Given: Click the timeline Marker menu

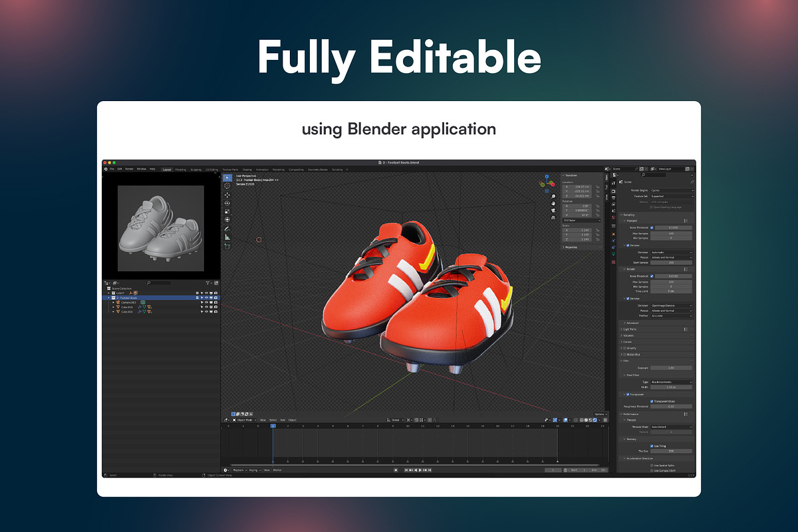Looking at the screenshot, I should coord(277,470).
